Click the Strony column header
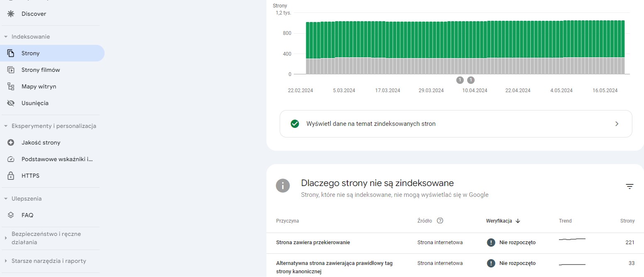The image size is (644, 277). pos(627,221)
